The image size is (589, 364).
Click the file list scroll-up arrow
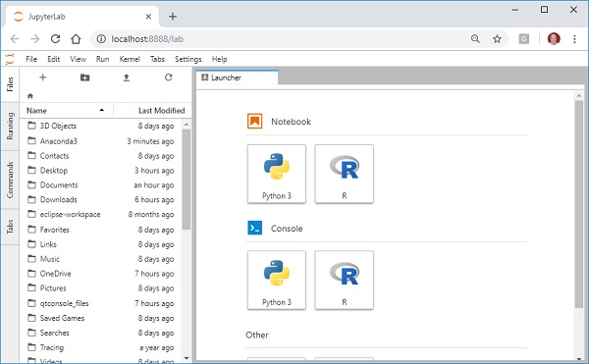coord(187,125)
